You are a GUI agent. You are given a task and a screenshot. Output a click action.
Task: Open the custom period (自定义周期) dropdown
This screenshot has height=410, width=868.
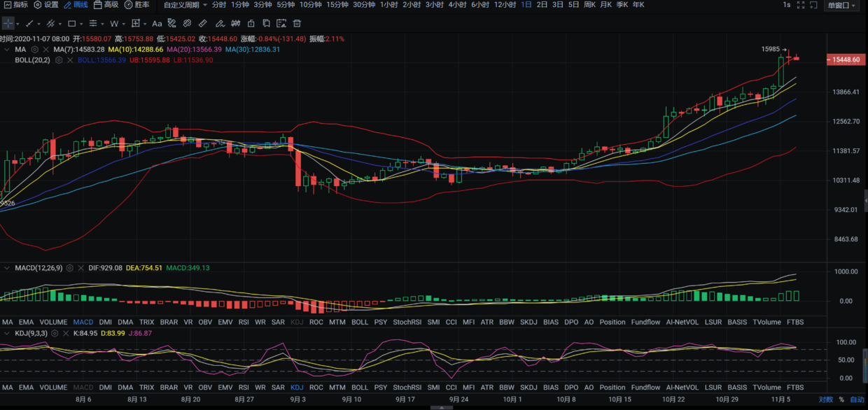click(185, 5)
